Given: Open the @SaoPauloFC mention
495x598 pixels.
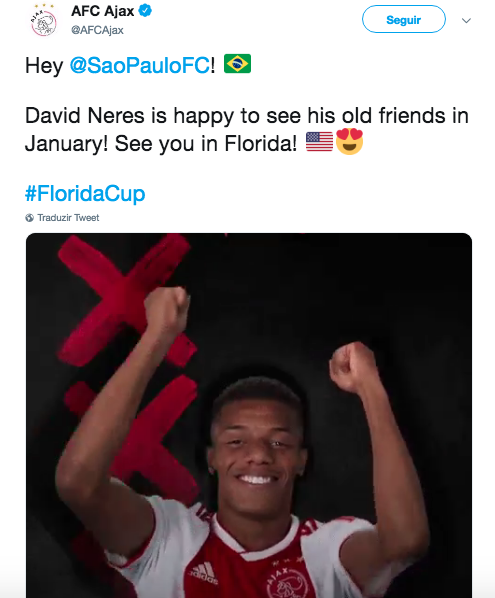Looking at the screenshot, I should [x=140, y=65].
